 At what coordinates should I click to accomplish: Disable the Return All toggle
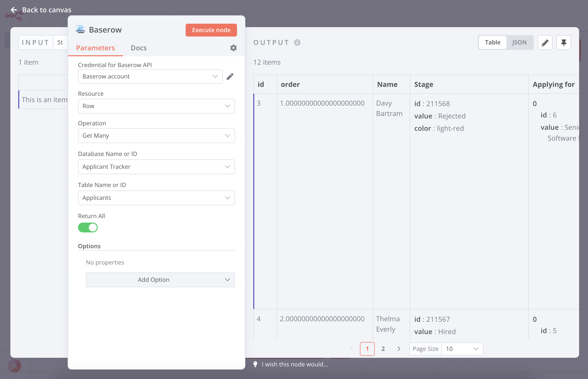pyautogui.click(x=88, y=227)
